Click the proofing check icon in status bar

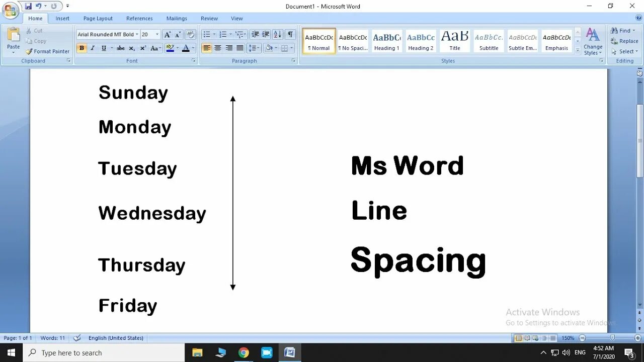pyautogui.click(x=77, y=338)
